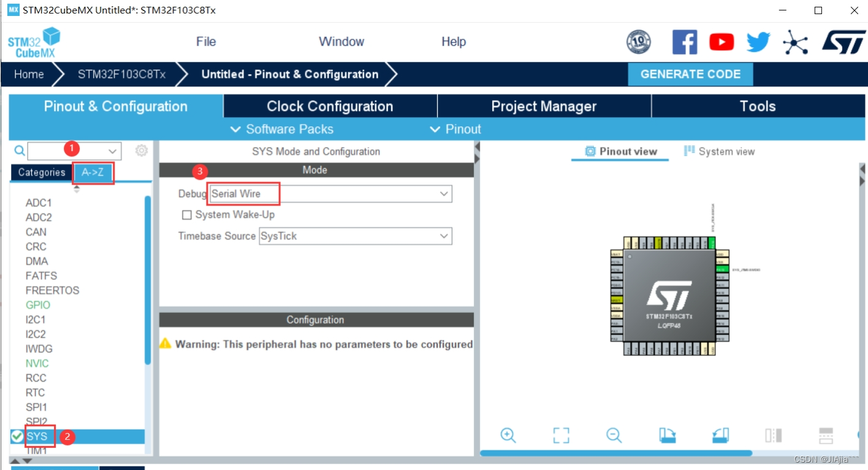
Task: Enable the System Wake-Up checkbox
Action: click(x=187, y=215)
